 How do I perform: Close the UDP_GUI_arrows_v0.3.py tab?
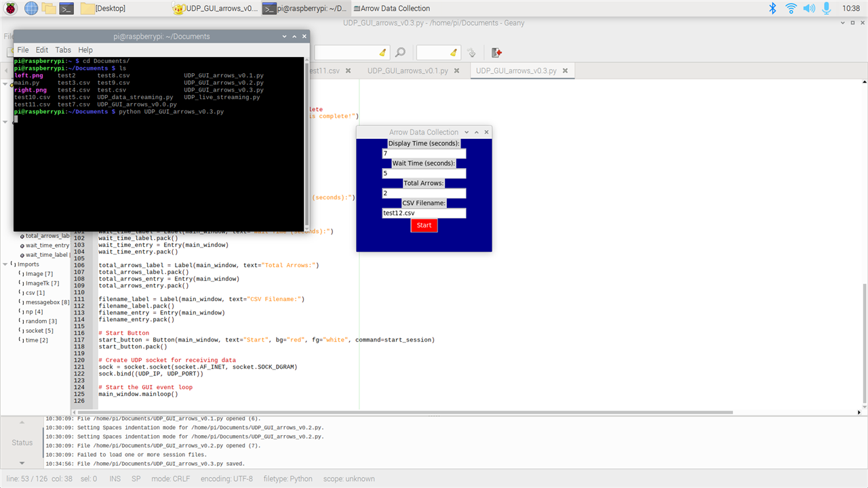coord(565,70)
